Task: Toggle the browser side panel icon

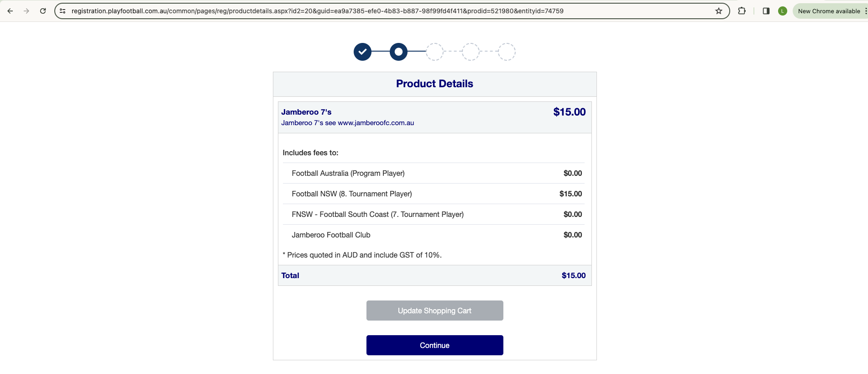Action: (766, 11)
